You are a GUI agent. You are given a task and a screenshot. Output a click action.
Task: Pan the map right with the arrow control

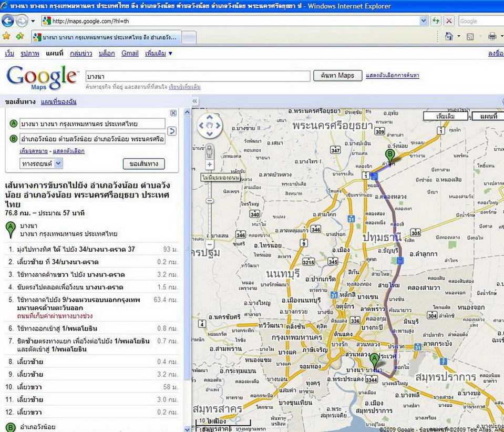[x=218, y=126]
